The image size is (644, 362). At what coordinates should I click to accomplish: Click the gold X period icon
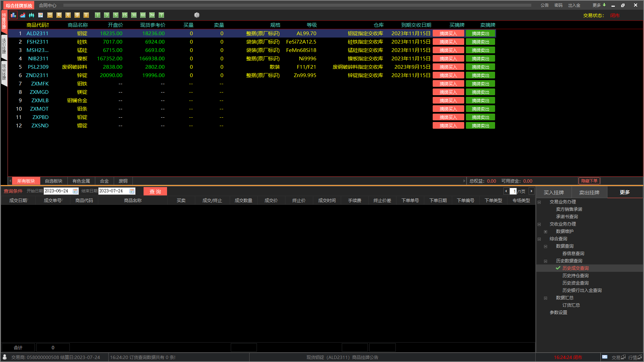(86, 15)
